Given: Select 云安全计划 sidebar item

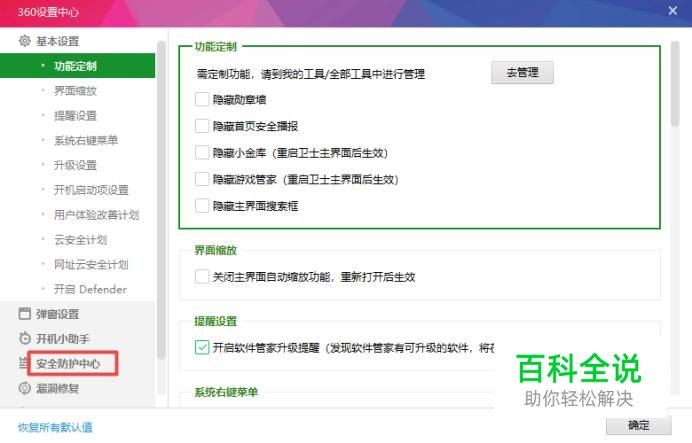Looking at the screenshot, I should coord(80,240).
